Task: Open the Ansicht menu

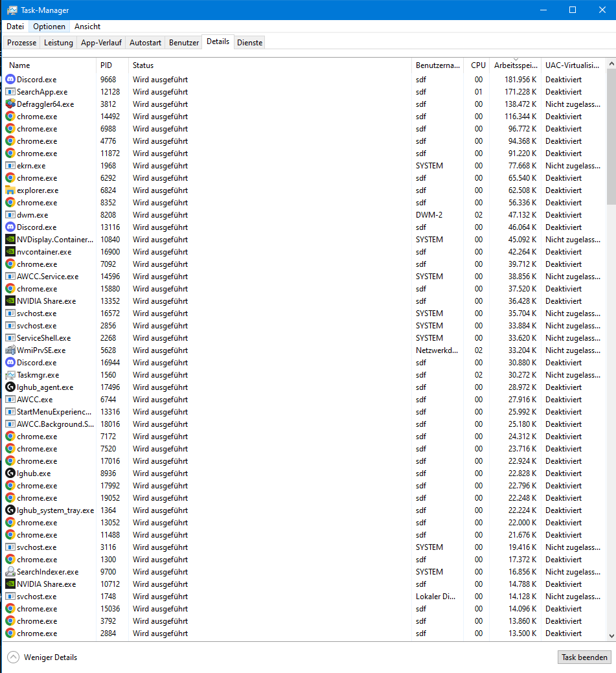Action: 87,26
